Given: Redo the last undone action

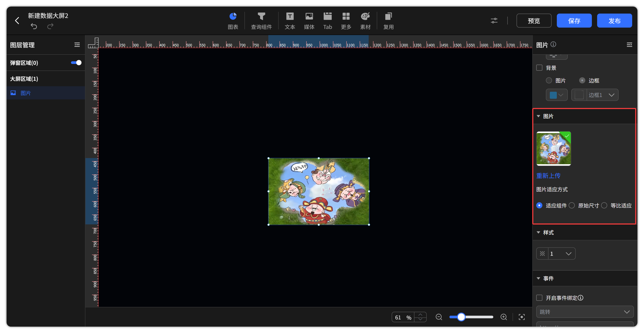Looking at the screenshot, I should [x=50, y=26].
